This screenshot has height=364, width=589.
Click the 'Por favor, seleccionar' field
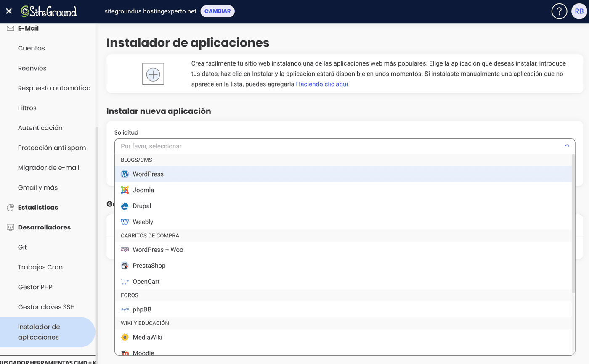[345, 146]
